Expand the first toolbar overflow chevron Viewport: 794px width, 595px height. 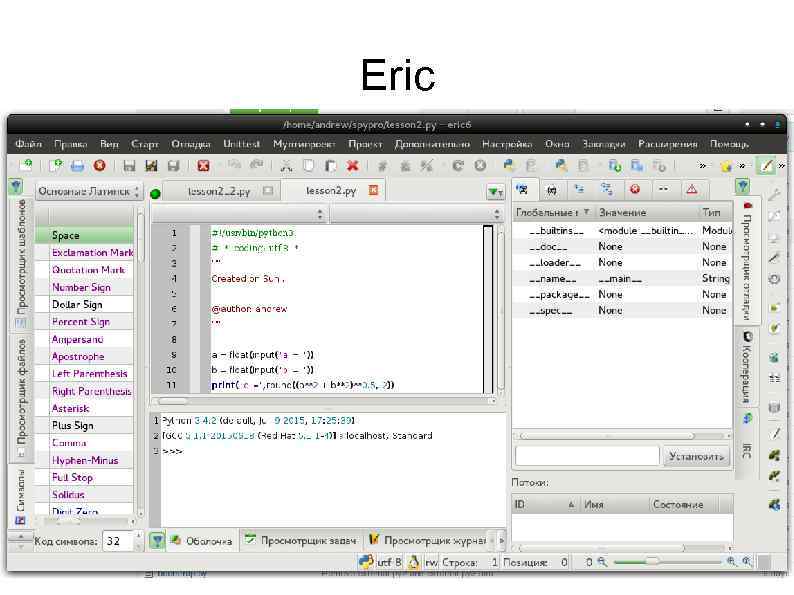tap(702, 166)
